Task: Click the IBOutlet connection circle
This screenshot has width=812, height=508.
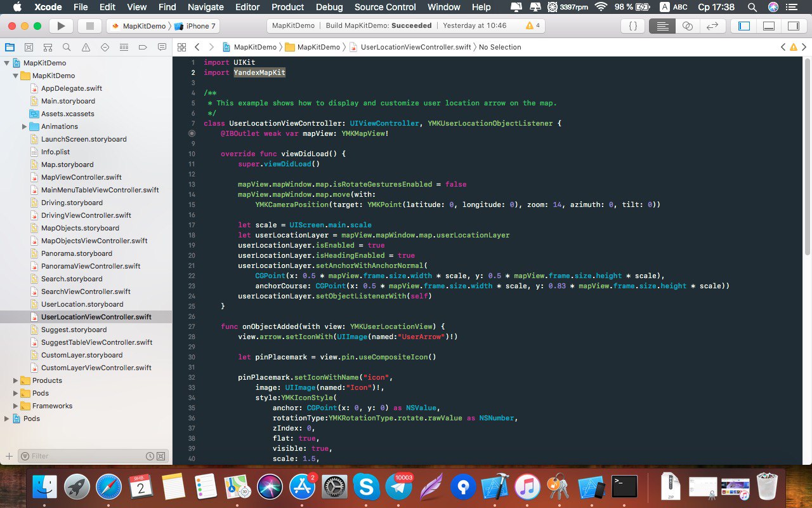Action: [192, 133]
